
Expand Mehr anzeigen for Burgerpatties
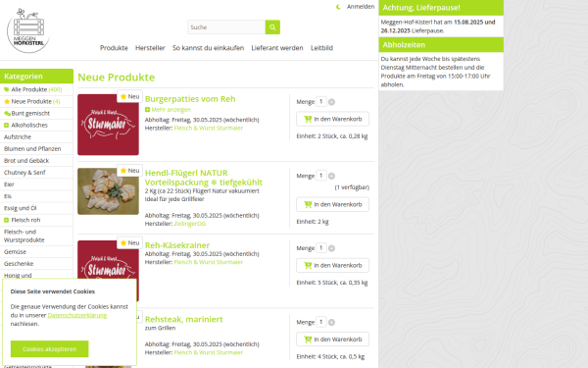coord(168,110)
